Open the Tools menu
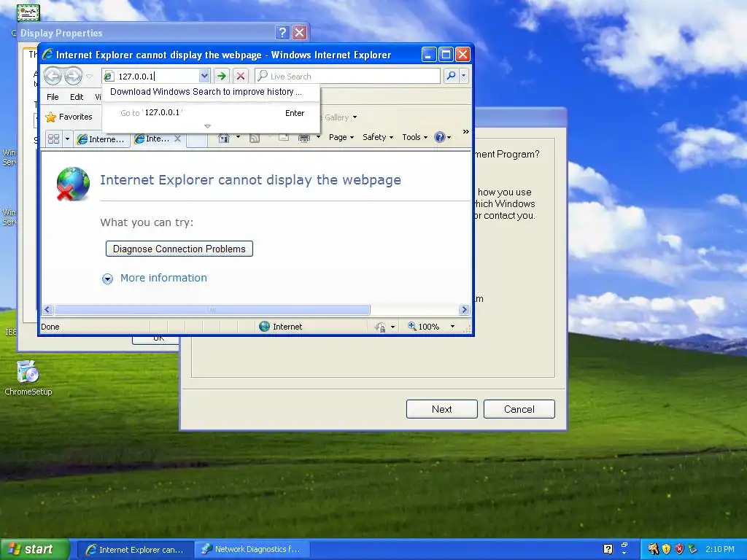Viewport: 747px width, 560px height. [414, 137]
